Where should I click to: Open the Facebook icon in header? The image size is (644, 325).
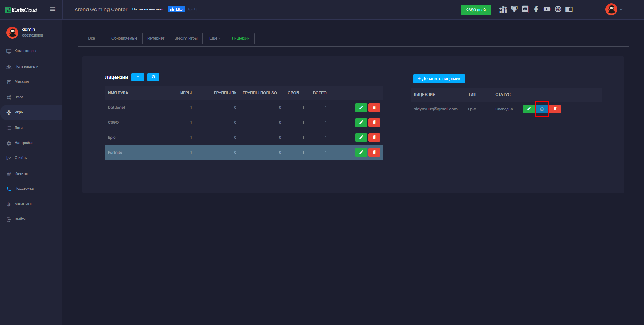click(536, 9)
